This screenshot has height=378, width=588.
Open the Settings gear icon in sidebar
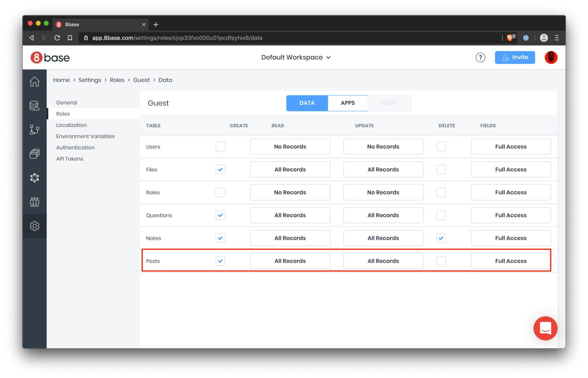pyautogui.click(x=34, y=226)
